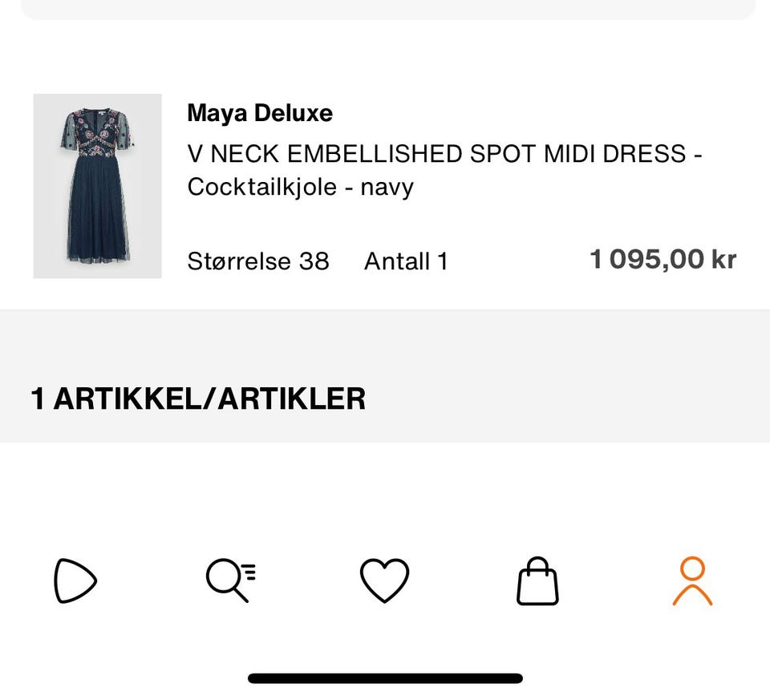The image size is (770, 700).
Task: Open account via the person silhouette icon
Action: [x=691, y=581]
